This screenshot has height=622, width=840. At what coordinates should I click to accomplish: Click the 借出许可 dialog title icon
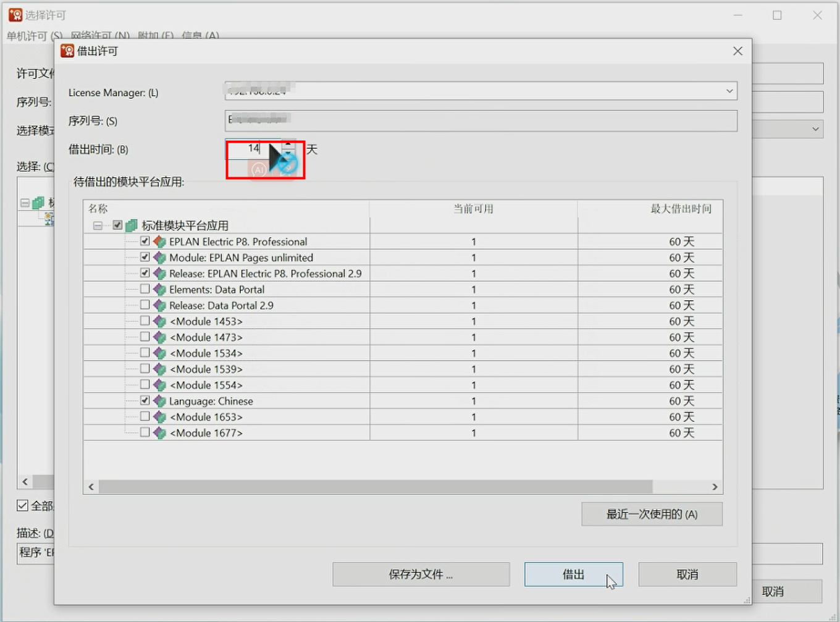67,51
